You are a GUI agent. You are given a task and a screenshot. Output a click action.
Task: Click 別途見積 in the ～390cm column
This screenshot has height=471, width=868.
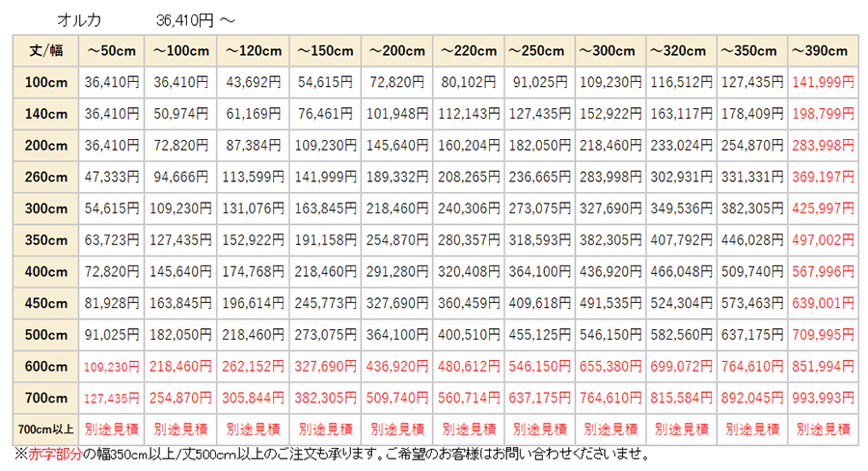[x=824, y=428]
